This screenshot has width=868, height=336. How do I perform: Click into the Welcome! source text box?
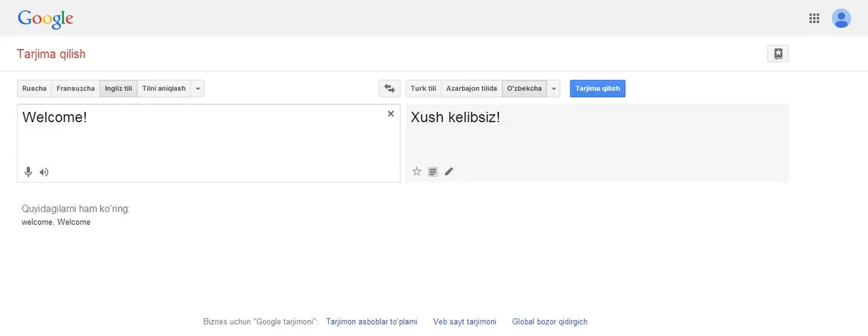pyautogui.click(x=209, y=143)
